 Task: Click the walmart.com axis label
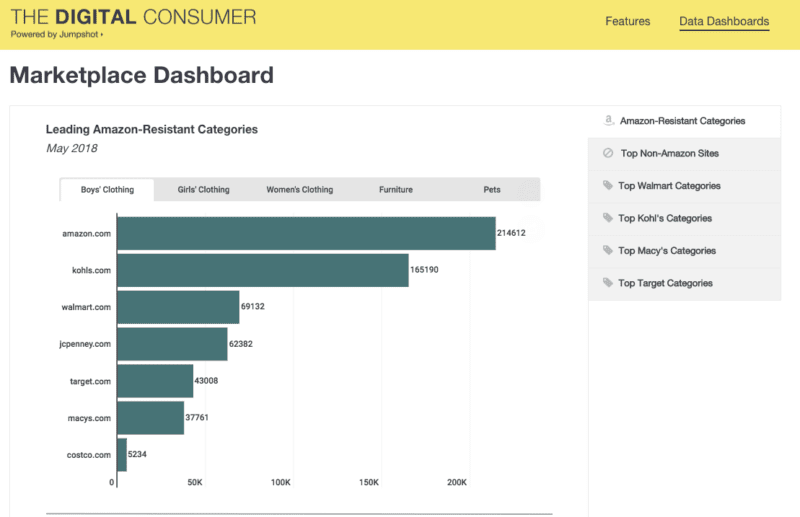pos(86,307)
